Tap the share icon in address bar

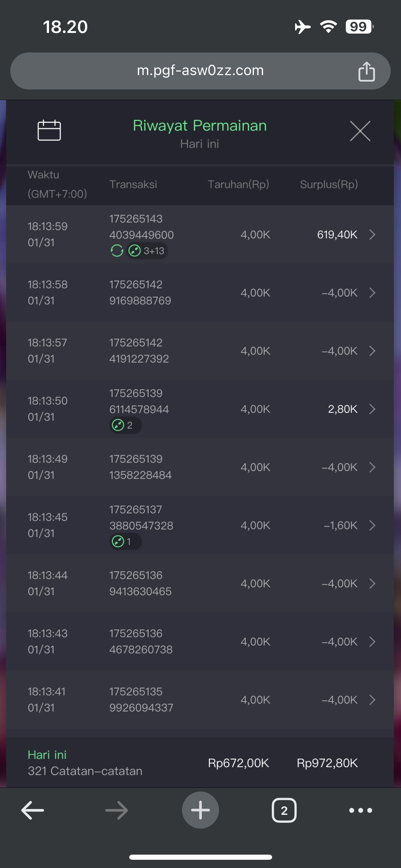click(366, 71)
